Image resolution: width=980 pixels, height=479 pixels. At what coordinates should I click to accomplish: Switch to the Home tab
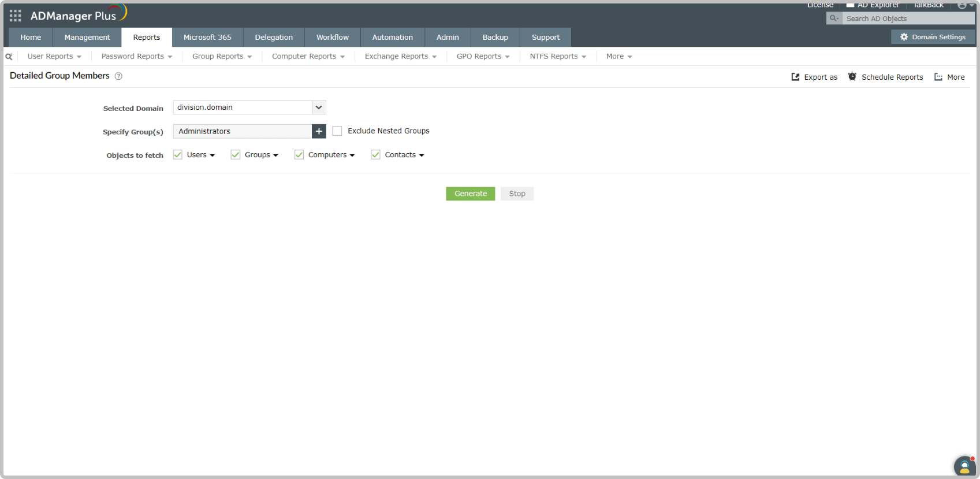[x=31, y=38]
